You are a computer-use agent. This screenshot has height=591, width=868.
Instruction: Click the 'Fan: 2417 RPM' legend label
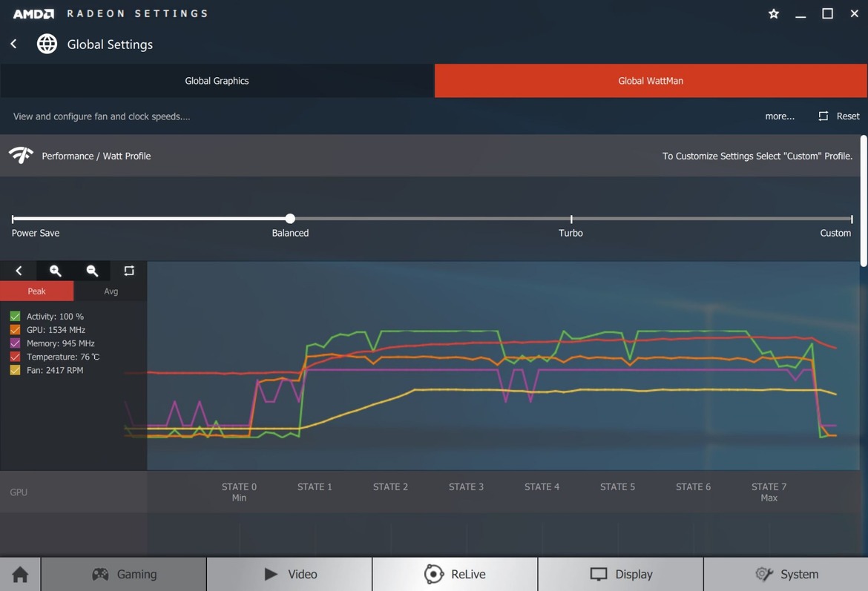(x=55, y=370)
